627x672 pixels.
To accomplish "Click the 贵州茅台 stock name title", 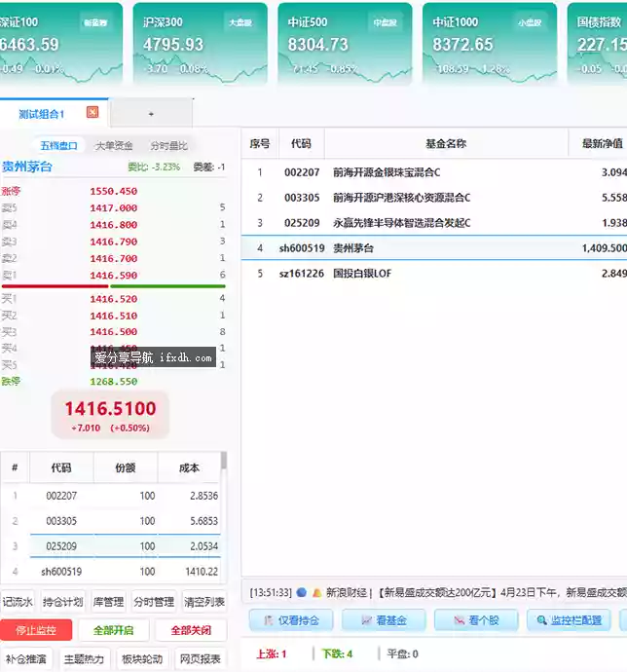I will pos(27,167).
